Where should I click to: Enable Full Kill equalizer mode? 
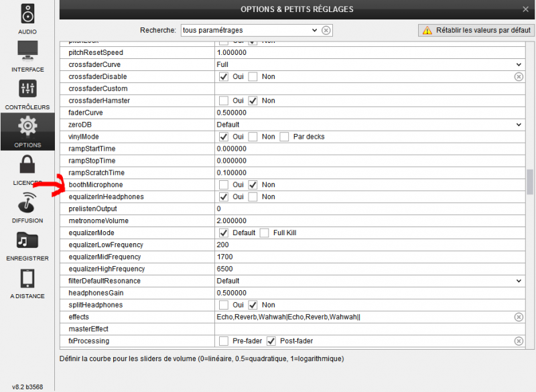[x=264, y=233]
